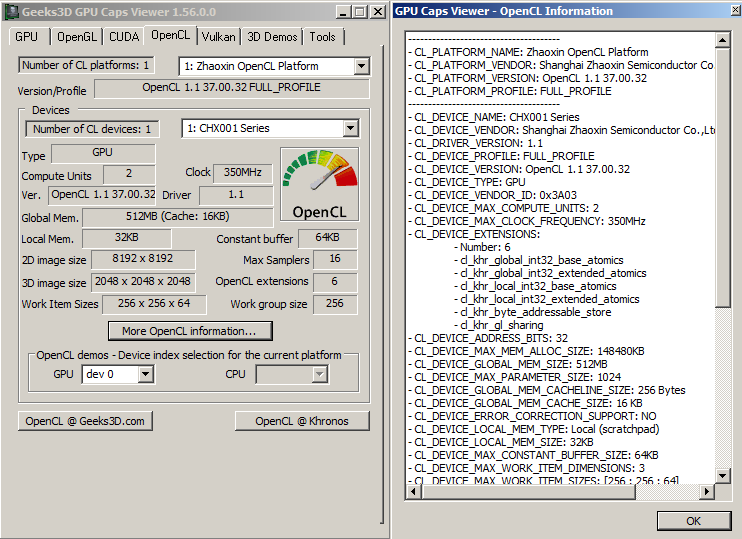Click the CL_DEVICE_ADDRESS_BITS: 32 line
742x539 pixels.
tap(488, 338)
